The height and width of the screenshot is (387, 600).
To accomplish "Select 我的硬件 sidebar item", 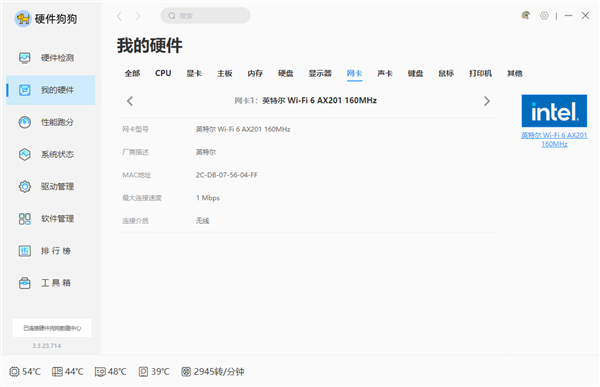I will (51, 90).
